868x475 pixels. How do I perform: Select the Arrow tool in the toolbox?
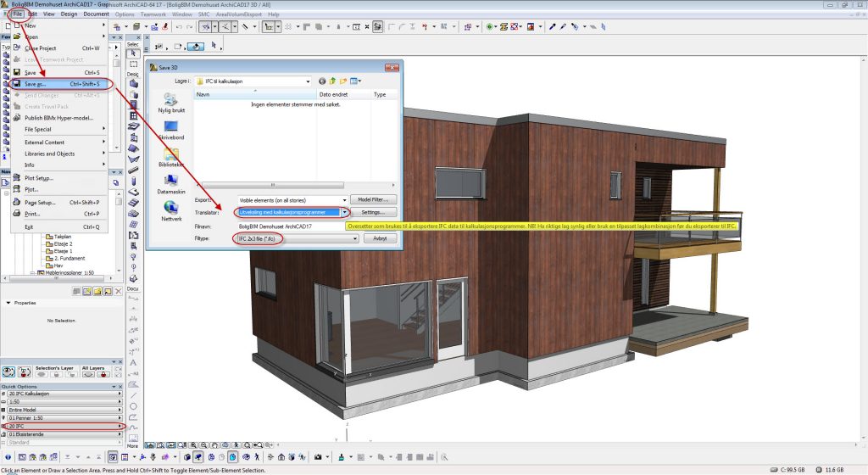click(133, 53)
